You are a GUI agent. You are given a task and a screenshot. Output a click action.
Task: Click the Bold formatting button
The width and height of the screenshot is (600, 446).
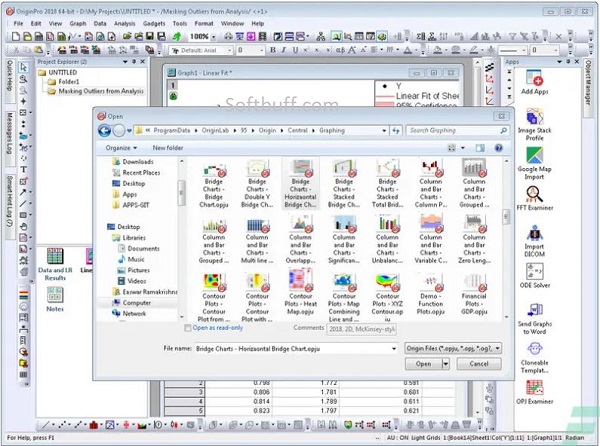(273, 50)
